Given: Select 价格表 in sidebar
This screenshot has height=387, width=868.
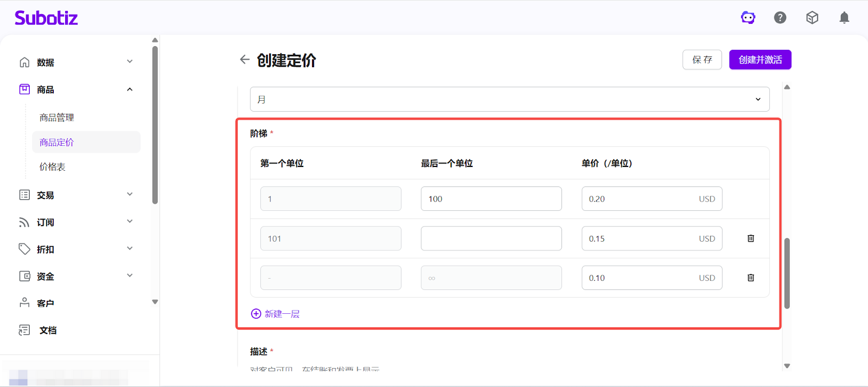Looking at the screenshot, I should pyautogui.click(x=53, y=167).
